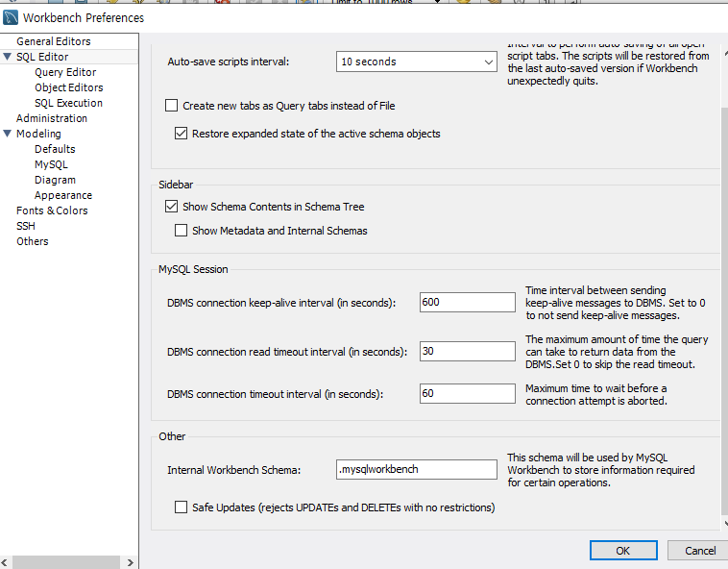Select Others preferences page
The image size is (728, 569).
click(x=32, y=241)
